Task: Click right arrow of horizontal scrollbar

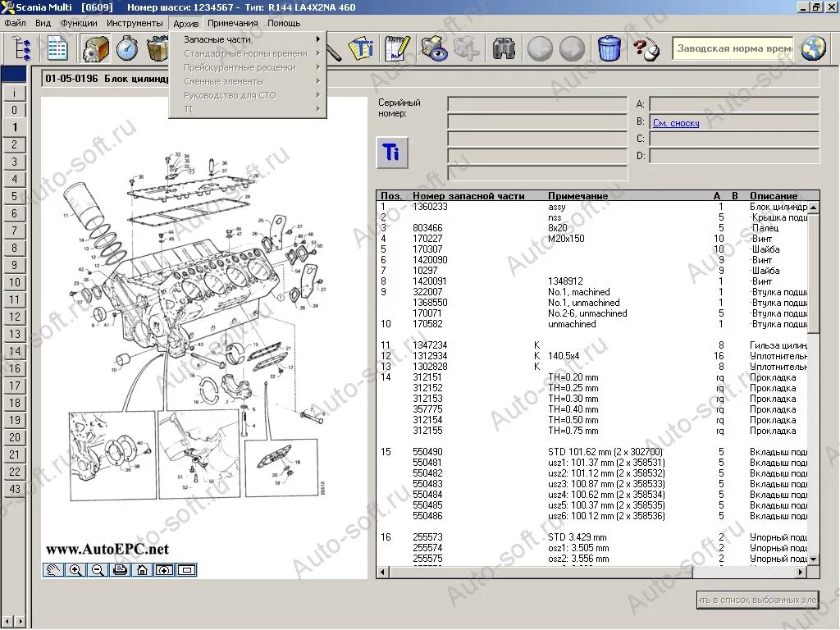Action: click(x=801, y=572)
